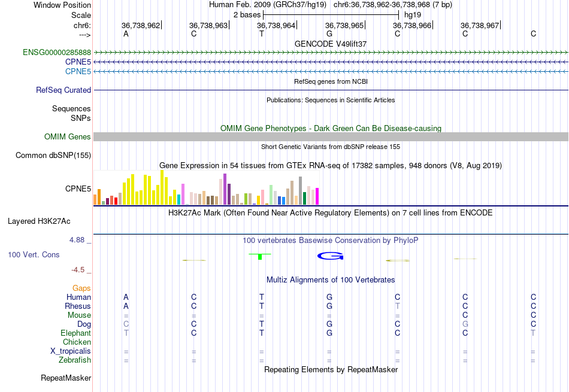569x392 pixels.
Task: Click position marker 36,738,963
Action: point(208,25)
